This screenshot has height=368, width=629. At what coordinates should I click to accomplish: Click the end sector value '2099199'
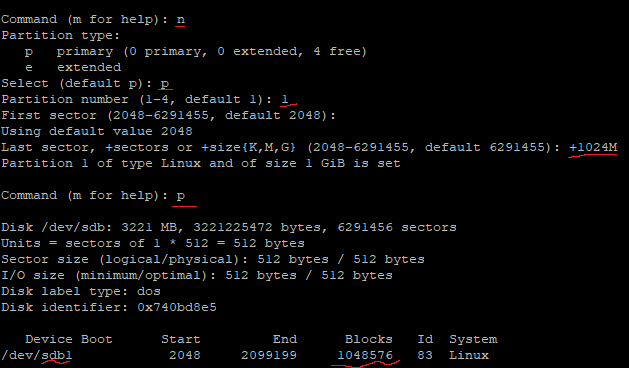point(269,356)
